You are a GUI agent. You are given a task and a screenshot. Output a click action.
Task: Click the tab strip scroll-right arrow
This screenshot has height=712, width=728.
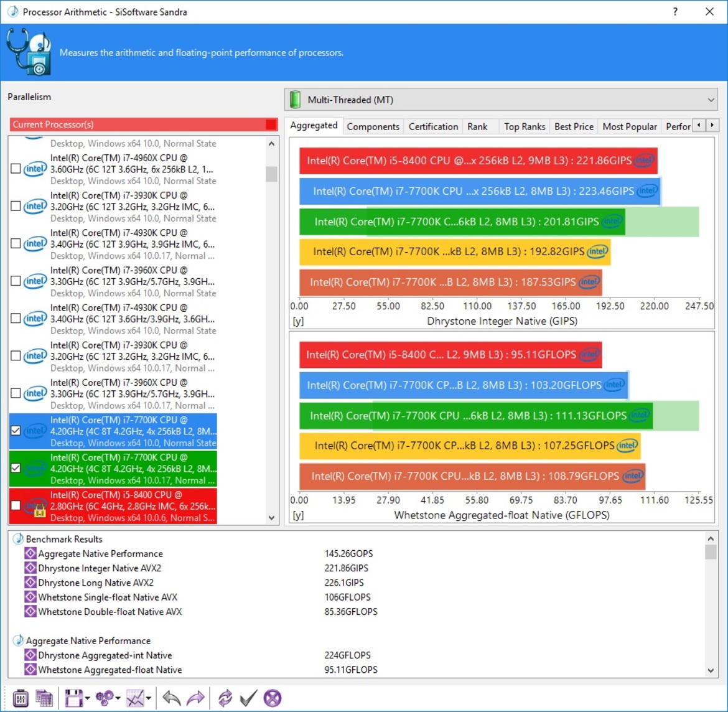(x=712, y=125)
